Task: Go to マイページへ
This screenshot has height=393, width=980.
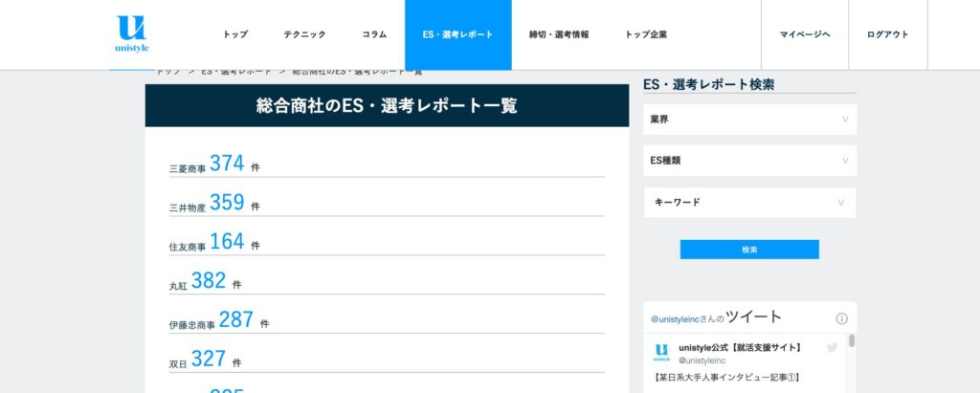Action: 804,35
